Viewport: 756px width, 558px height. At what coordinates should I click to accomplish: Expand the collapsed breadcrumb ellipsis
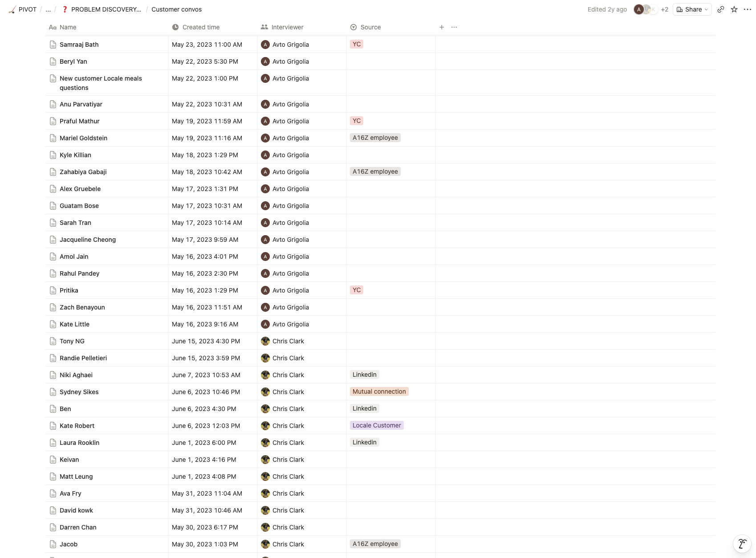pos(48,9)
